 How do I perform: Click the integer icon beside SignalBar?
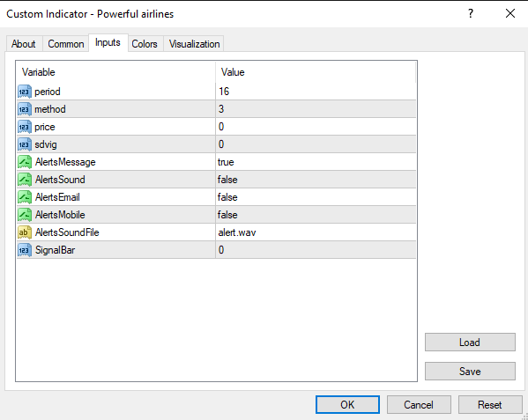[25, 250]
